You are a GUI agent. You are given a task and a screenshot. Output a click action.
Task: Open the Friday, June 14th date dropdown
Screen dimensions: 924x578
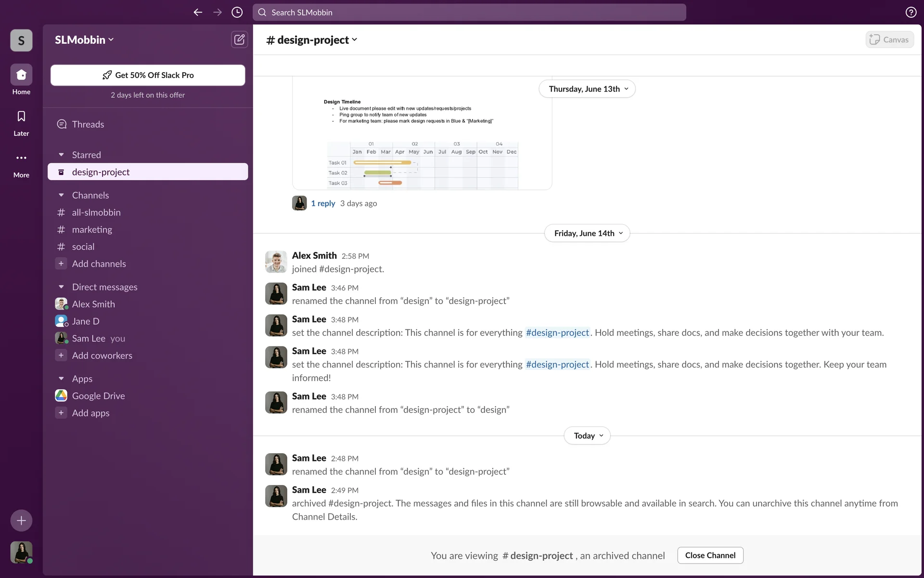(x=587, y=233)
